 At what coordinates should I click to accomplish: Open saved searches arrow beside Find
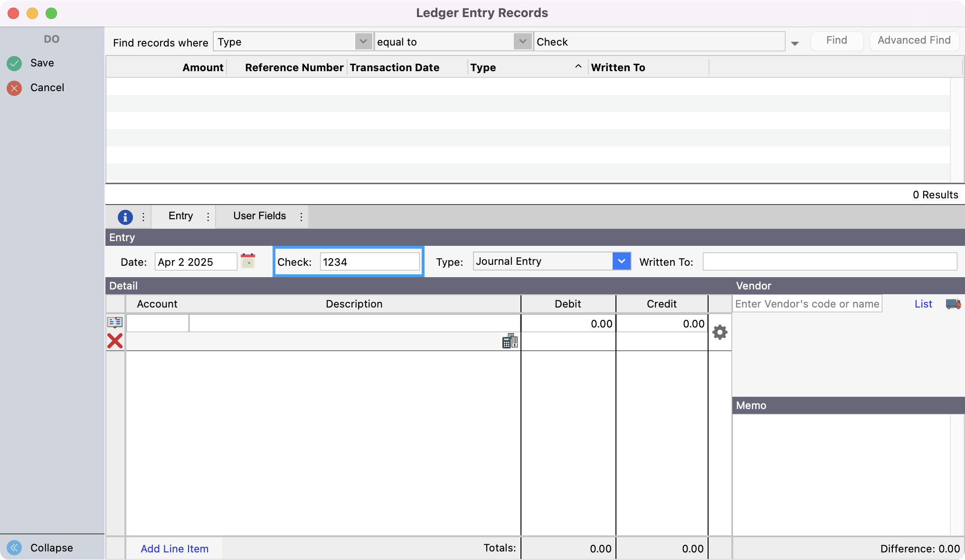pyautogui.click(x=795, y=44)
